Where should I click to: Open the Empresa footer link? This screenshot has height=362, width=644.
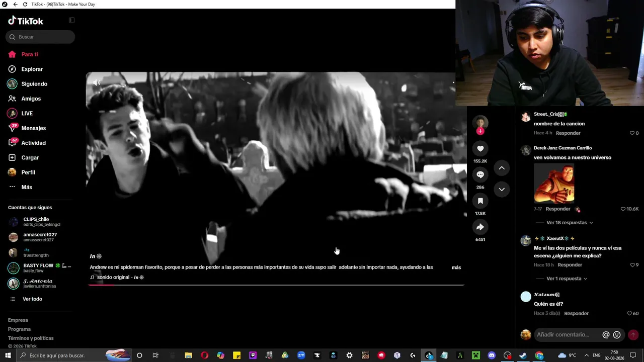pos(18,320)
